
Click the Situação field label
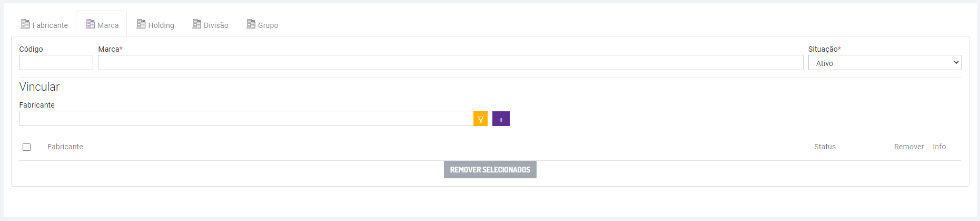click(824, 49)
